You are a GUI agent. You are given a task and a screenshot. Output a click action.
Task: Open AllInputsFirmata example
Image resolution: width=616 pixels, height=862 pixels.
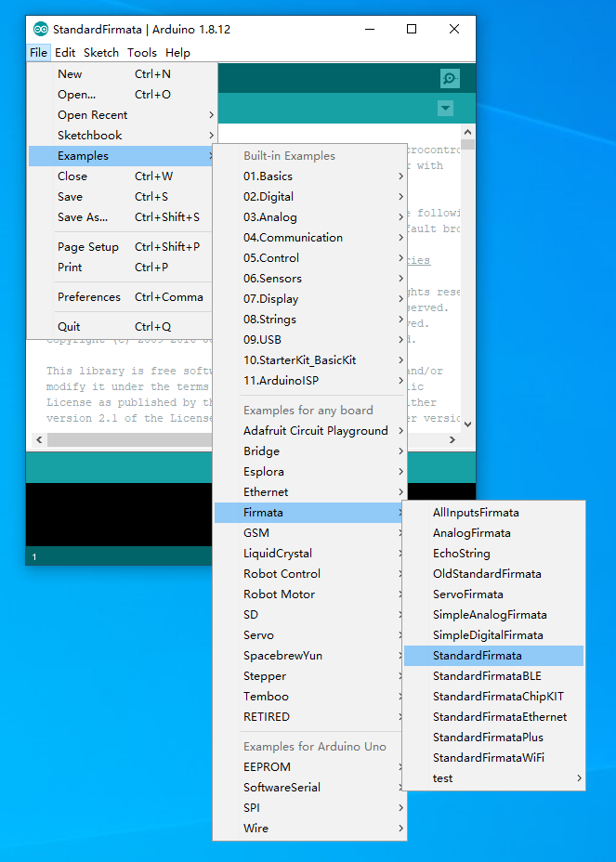click(494, 513)
